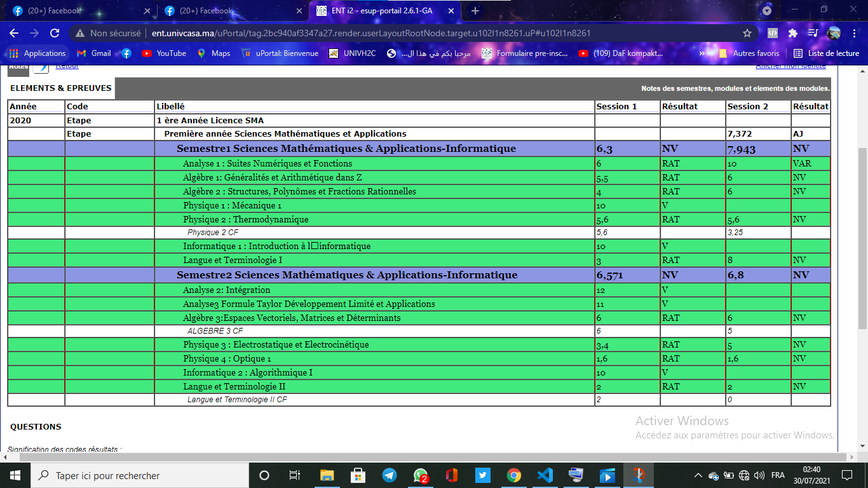
Task: Open Visual Studio Code from the taskbar
Action: click(x=545, y=475)
